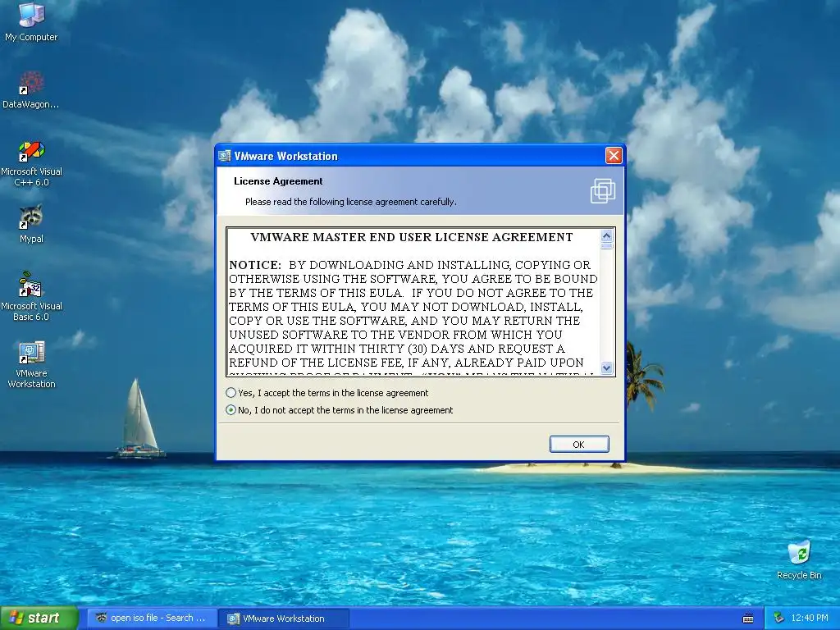Launch the DataWagon shortcut icon
The height and width of the screenshot is (630, 840).
pyautogui.click(x=31, y=90)
